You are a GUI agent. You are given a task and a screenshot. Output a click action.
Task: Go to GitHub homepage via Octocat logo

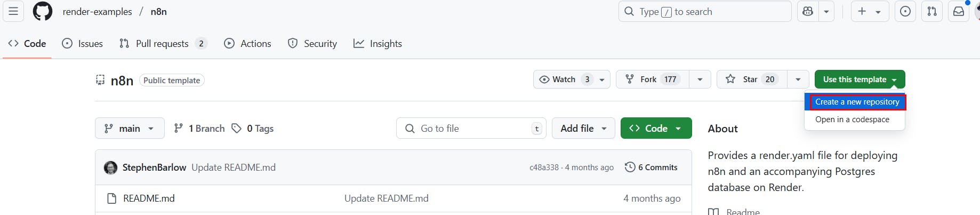pos(43,11)
